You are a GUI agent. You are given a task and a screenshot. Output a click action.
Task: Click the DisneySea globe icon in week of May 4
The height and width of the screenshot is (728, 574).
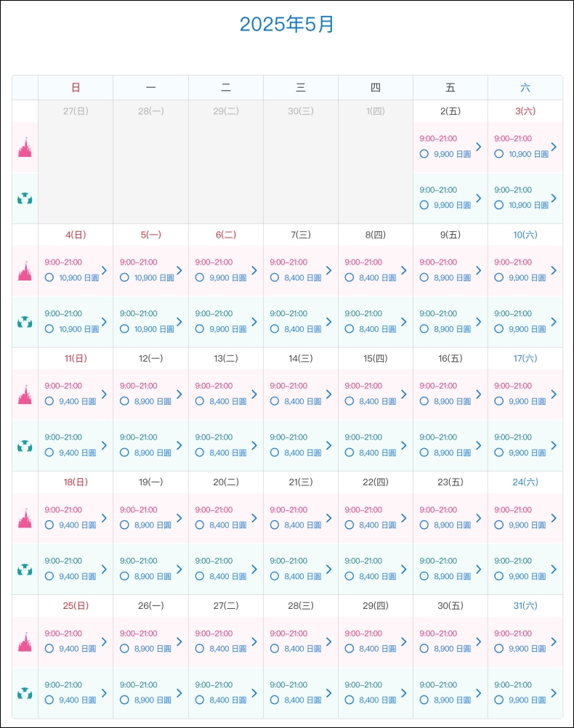[25, 322]
